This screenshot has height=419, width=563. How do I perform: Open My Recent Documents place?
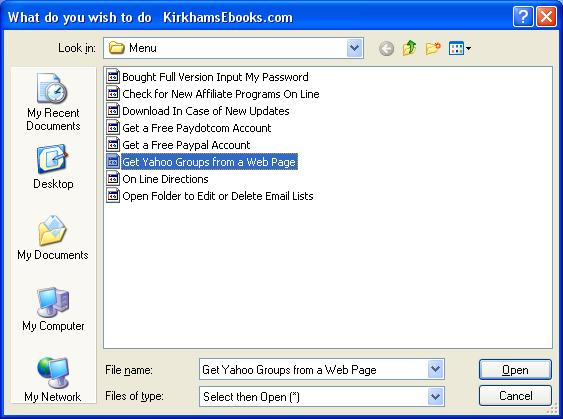(53, 102)
